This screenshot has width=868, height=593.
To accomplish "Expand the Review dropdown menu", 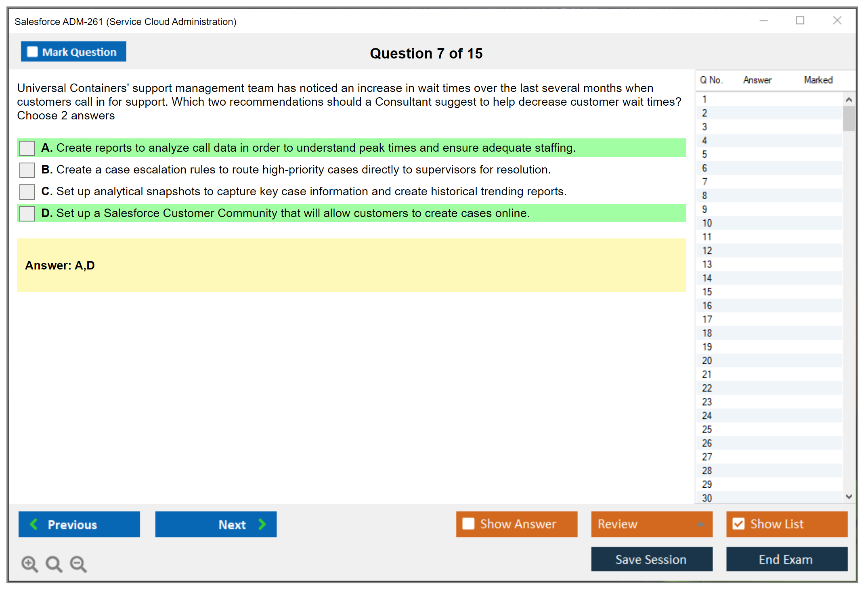I will tap(700, 524).
